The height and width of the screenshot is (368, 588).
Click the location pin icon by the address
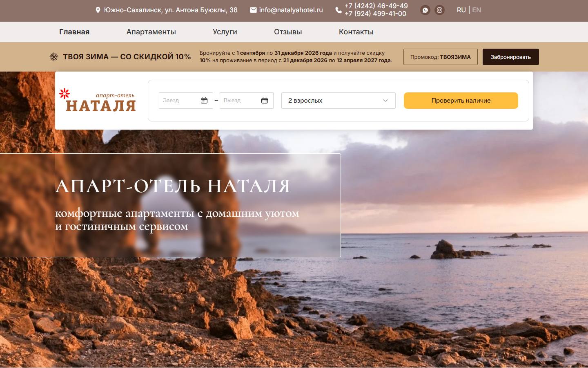(98, 10)
